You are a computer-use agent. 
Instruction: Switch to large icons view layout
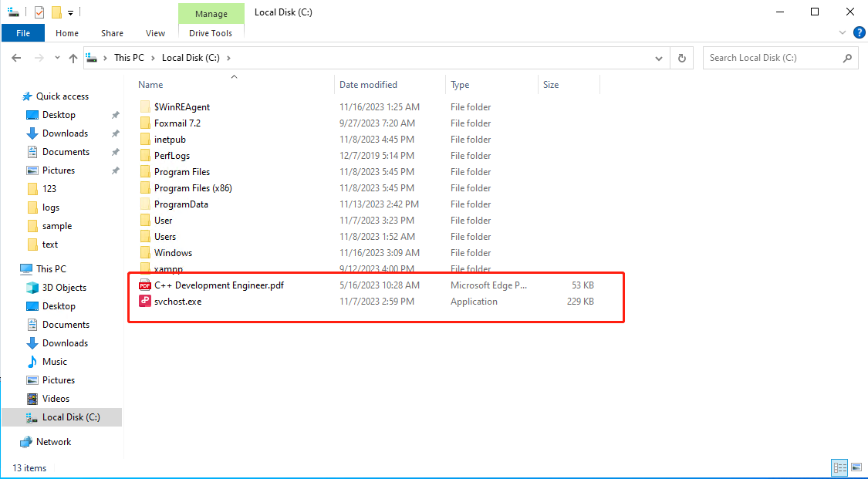coord(855,467)
